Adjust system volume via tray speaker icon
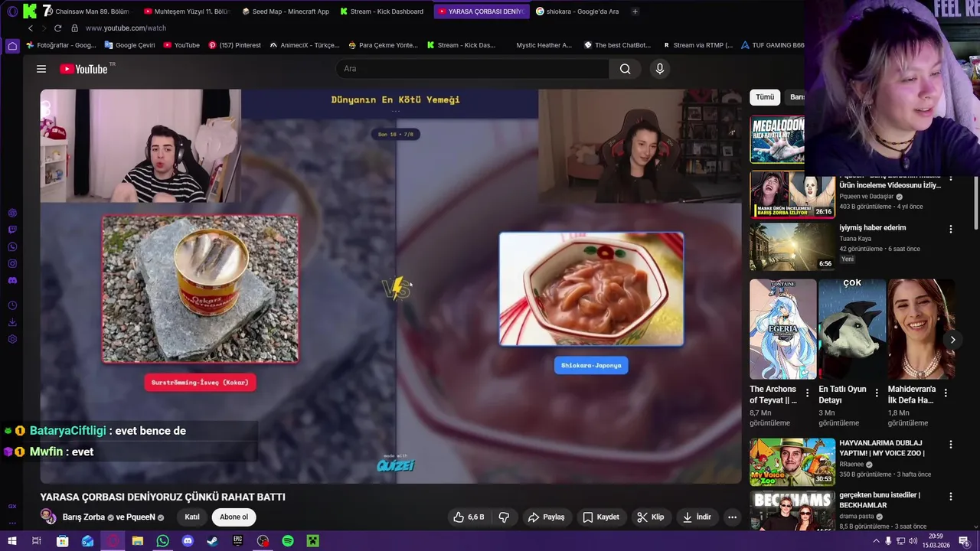The height and width of the screenshot is (551, 980). (913, 541)
